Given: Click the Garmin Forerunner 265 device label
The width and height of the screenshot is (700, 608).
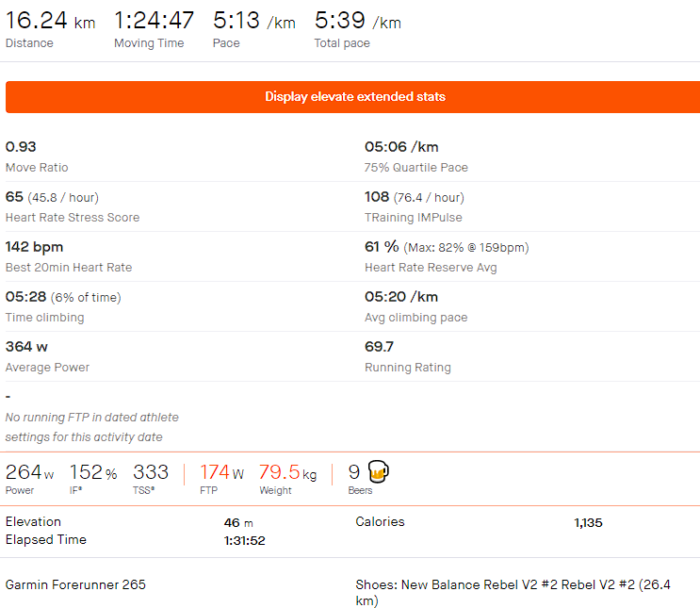Looking at the screenshot, I should [x=75, y=584].
